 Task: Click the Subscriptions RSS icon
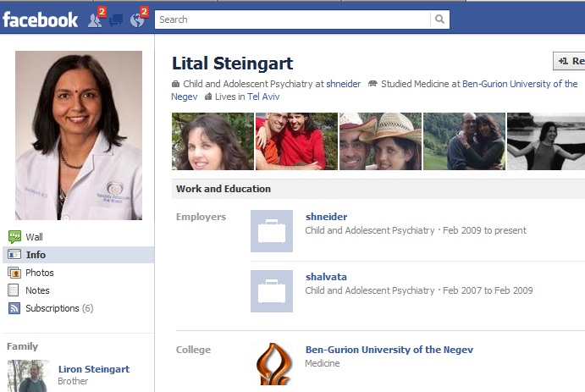[x=14, y=308]
